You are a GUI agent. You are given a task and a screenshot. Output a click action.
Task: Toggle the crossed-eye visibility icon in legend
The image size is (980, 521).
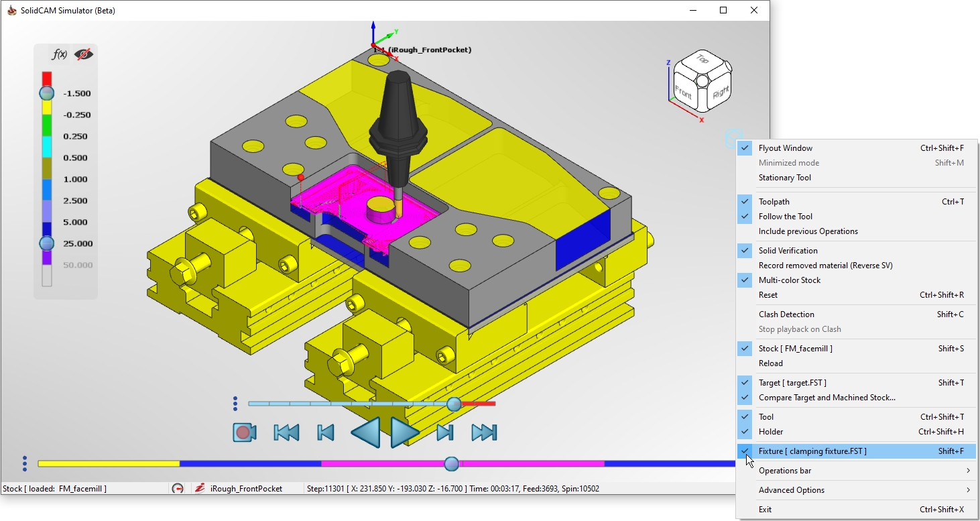coord(84,54)
